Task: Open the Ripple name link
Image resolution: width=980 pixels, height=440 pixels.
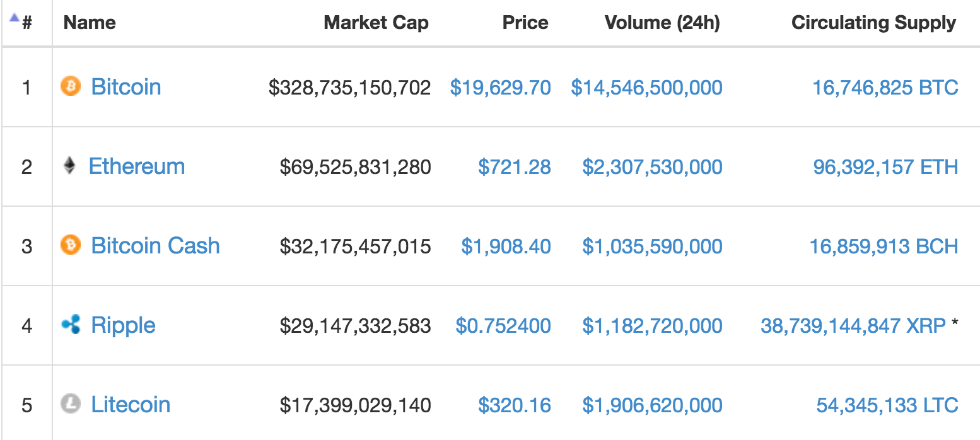Action: tap(124, 325)
